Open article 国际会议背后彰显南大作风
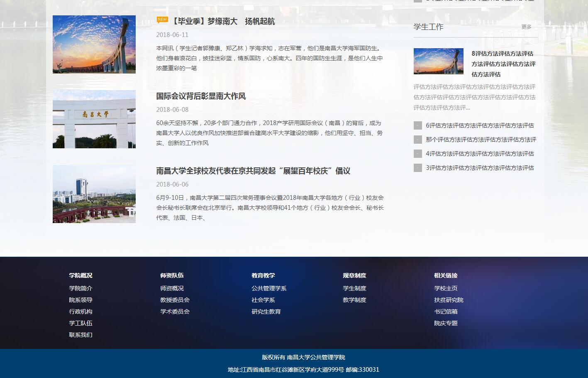588x378 pixels. coord(201,96)
